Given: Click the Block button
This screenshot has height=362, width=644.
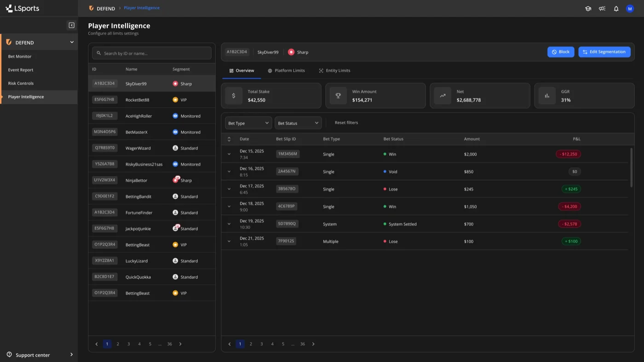Looking at the screenshot, I should click(x=561, y=52).
